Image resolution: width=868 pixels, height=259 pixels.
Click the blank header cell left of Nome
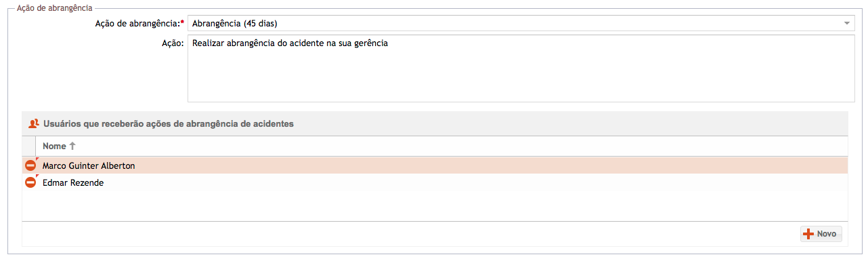(30, 146)
